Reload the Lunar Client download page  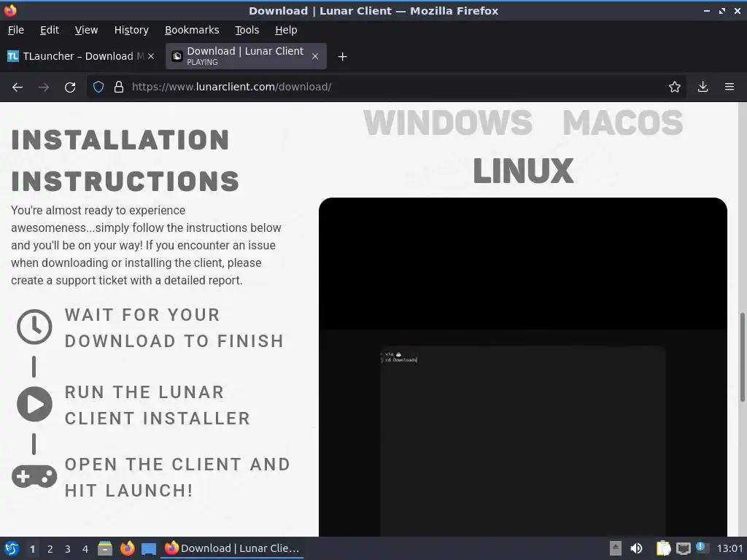70,87
